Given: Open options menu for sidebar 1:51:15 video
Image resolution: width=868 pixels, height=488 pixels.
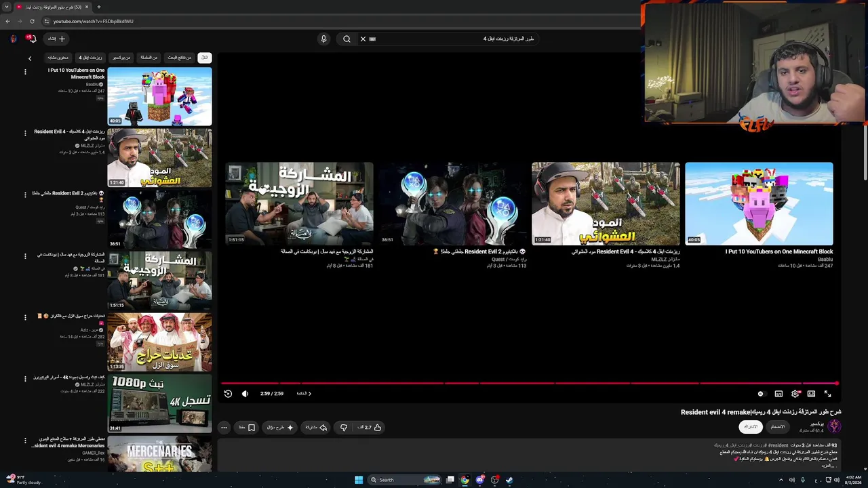Looking at the screenshot, I should tap(25, 256).
